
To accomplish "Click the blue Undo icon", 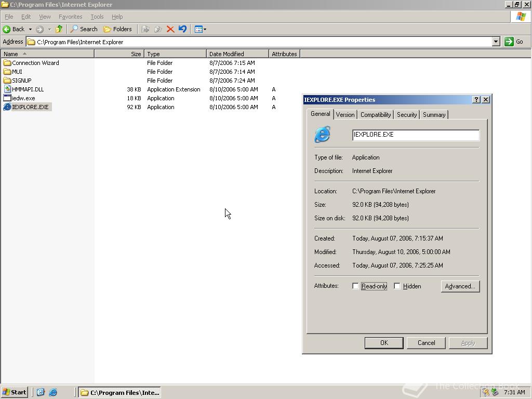I will [x=182, y=29].
